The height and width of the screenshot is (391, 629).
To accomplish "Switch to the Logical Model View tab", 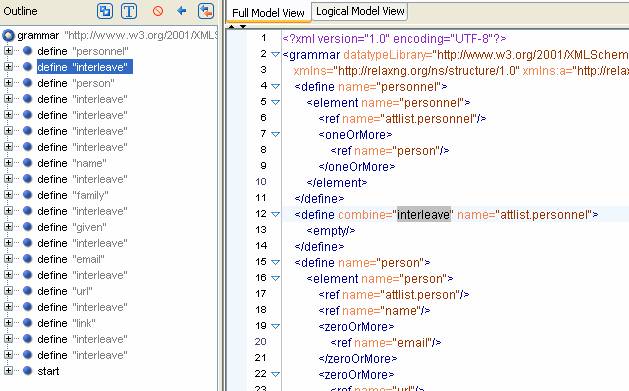I will pos(360,11).
